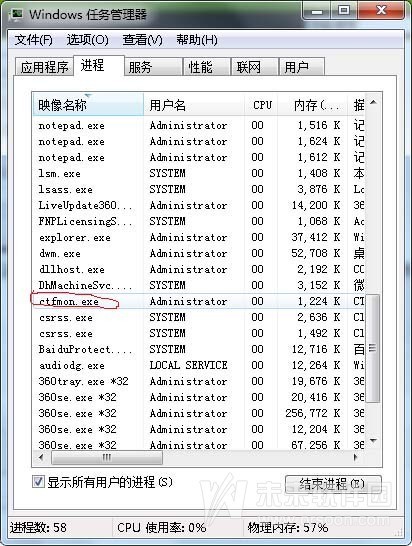Maximize the Task Manager window
This screenshot has height=546, width=412.
point(344,11)
